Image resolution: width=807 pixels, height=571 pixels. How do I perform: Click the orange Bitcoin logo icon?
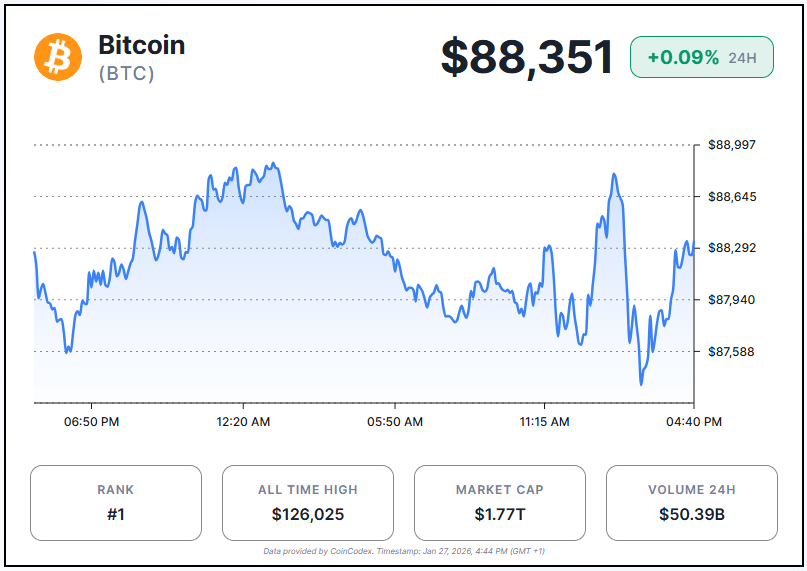(58, 57)
